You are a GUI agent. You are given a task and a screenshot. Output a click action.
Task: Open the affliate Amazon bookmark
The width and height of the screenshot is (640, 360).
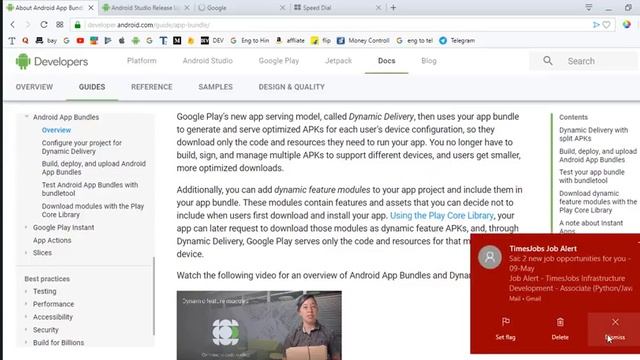point(290,40)
